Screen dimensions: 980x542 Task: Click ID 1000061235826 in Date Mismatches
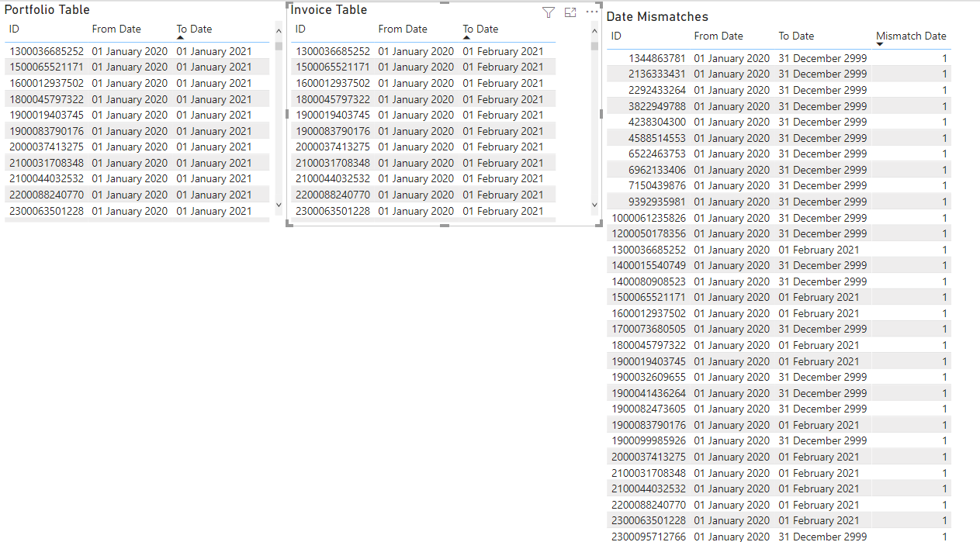pos(649,218)
